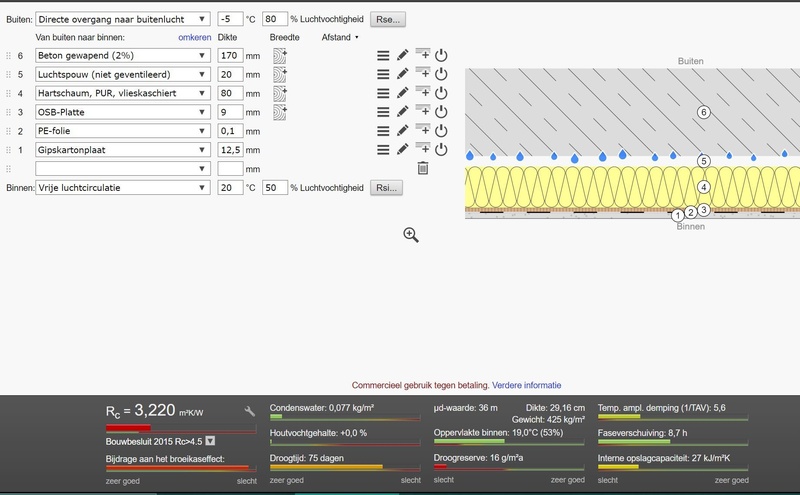Screen dimensions: 800x495
Task: Delete the empty layer with trash icon
Action: point(422,168)
